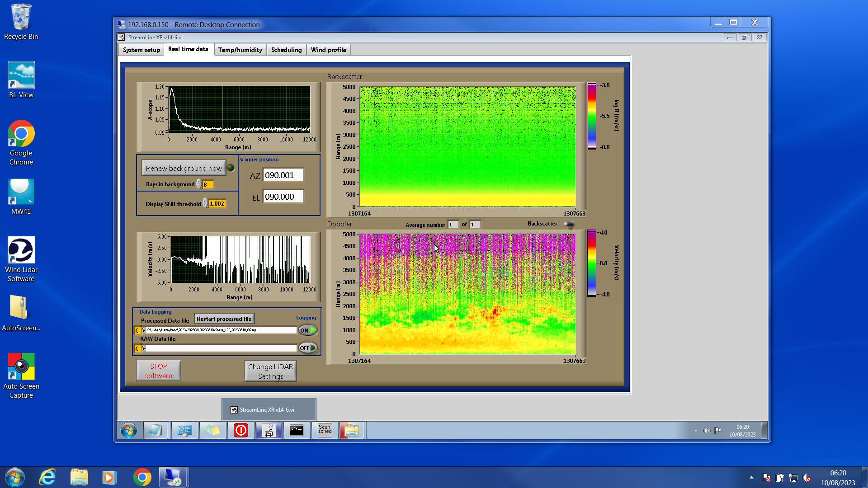Screen dimensions: 868x488
Task: Click the StreamLine XR taskbar icon
Action: [269, 430]
